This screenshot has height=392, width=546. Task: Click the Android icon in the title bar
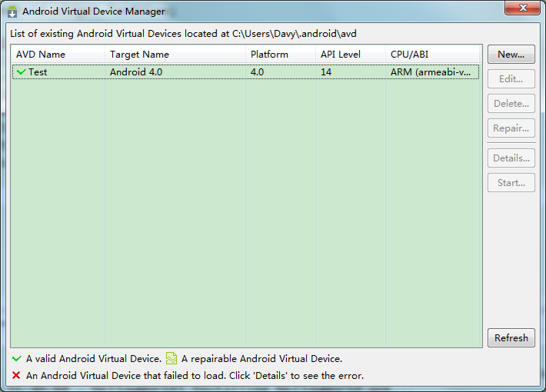pos(12,12)
